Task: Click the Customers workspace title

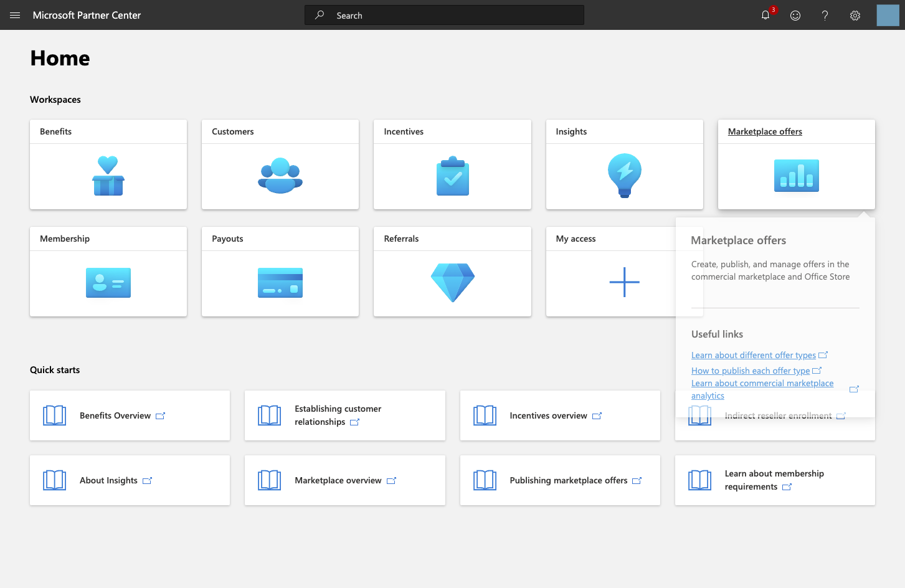Action: (233, 131)
